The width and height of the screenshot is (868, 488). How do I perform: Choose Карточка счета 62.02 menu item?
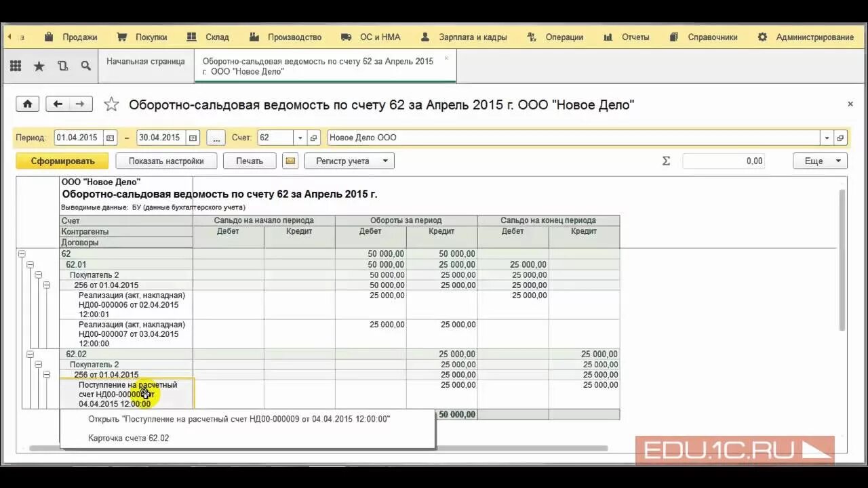tap(129, 439)
